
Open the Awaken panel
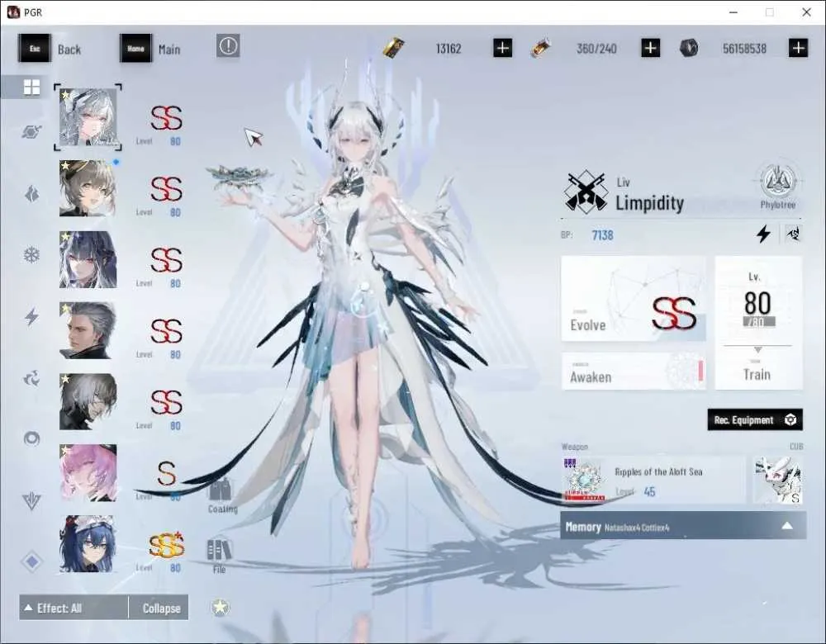pyautogui.click(x=634, y=372)
